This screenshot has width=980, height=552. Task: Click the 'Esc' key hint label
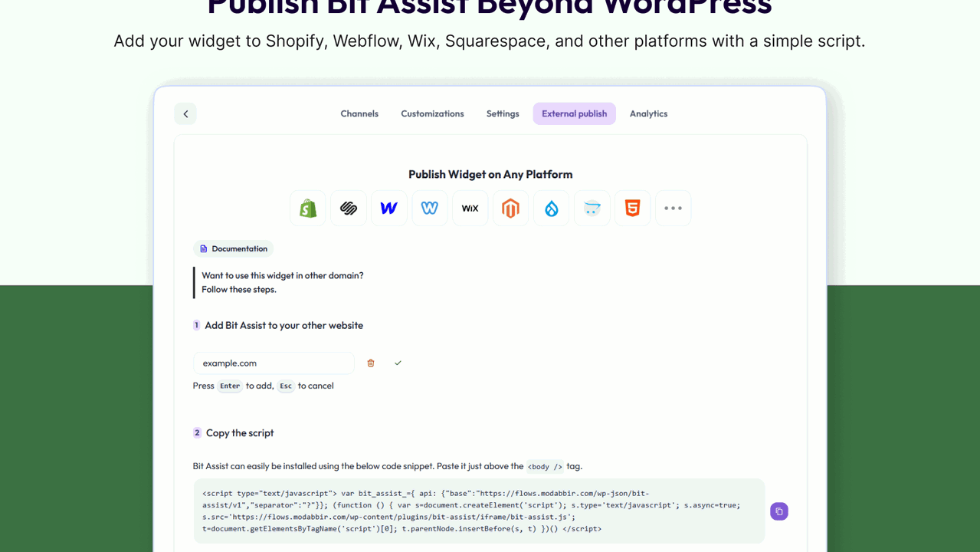pos(286,386)
